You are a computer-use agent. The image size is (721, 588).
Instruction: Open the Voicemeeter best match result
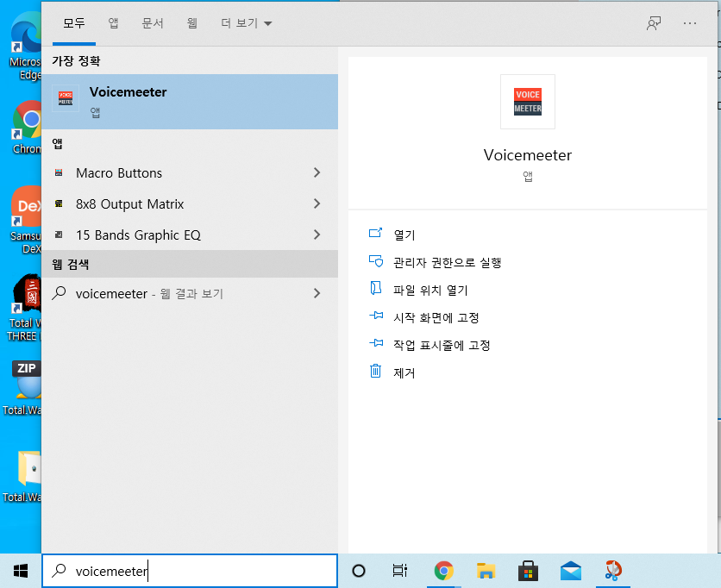(190, 102)
